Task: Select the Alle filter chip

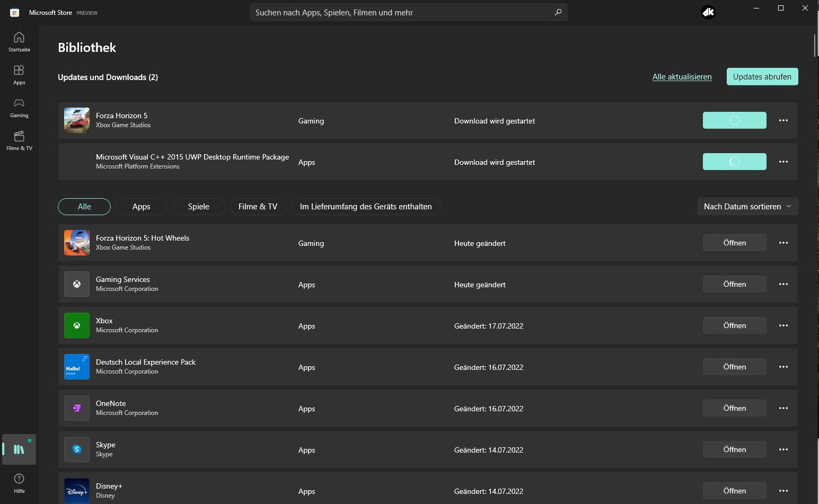Action: click(84, 207)
